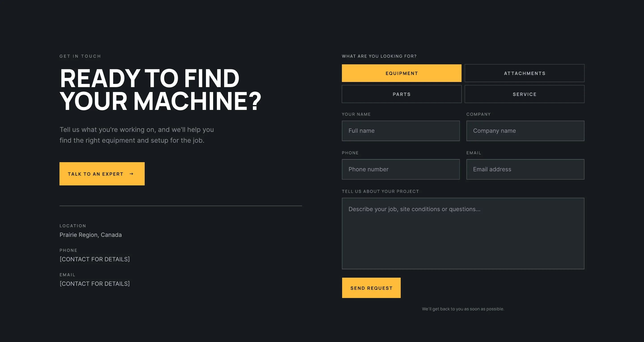Focus the project description text area
The width and height of the screenshot is (644, 342).
click(463, 234)
